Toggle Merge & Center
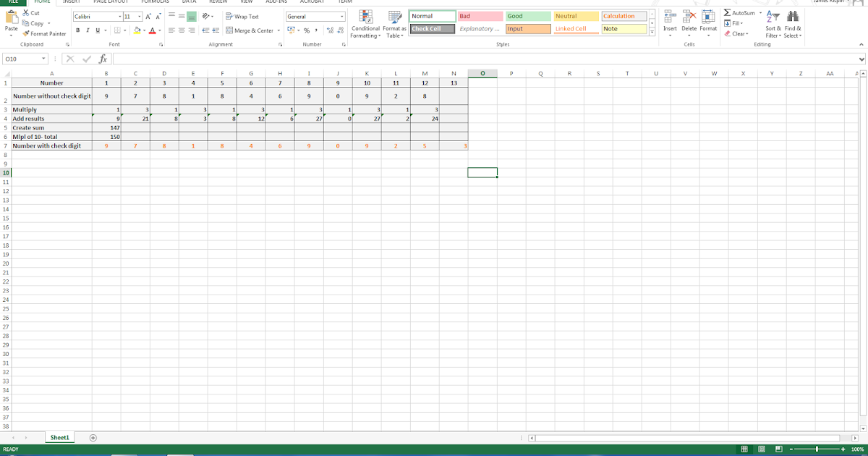Image resolution: width=868 pixels, height=456 pixels. click(x=250, y=30)
